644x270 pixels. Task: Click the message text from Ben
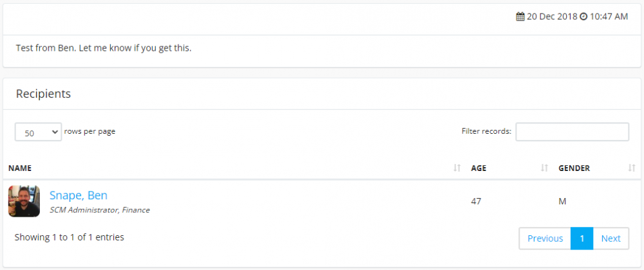pos(104,48)
